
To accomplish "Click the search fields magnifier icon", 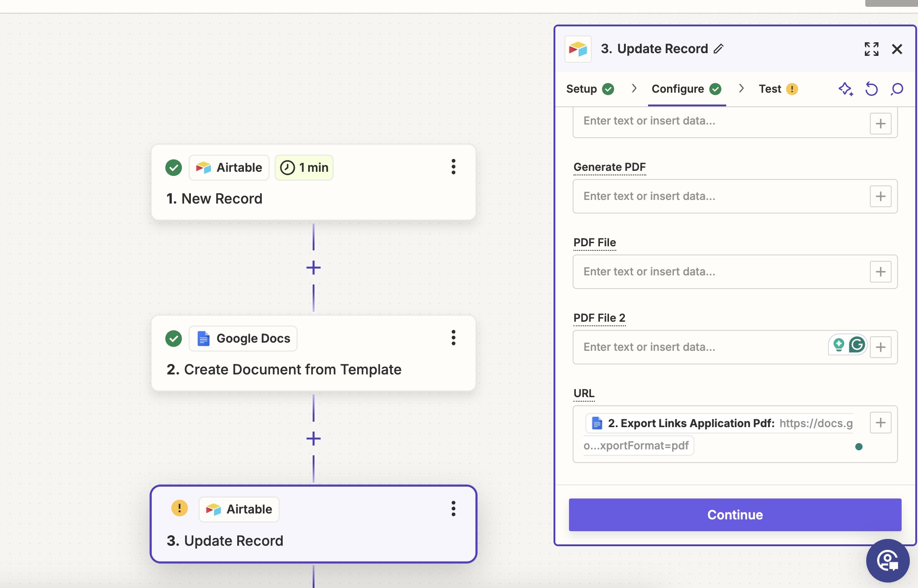I will click(897, 89).
